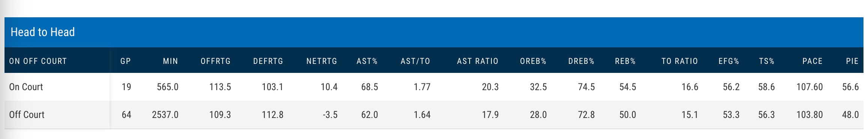Sort table by GP column header
This screenshot has width=868, height=139.
126,61
